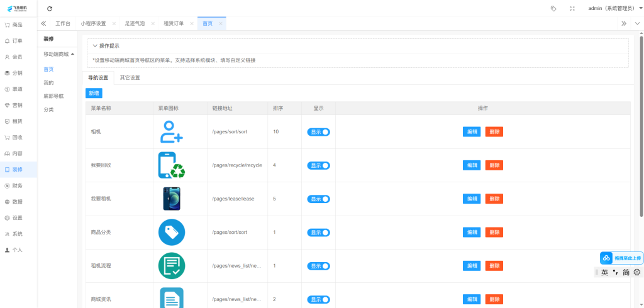Image resolution: width=644 pixels, height=308 pixels.
Task: Open the tab list dropdown chevron
Action: pyautogui.click(x=638, y=23)
